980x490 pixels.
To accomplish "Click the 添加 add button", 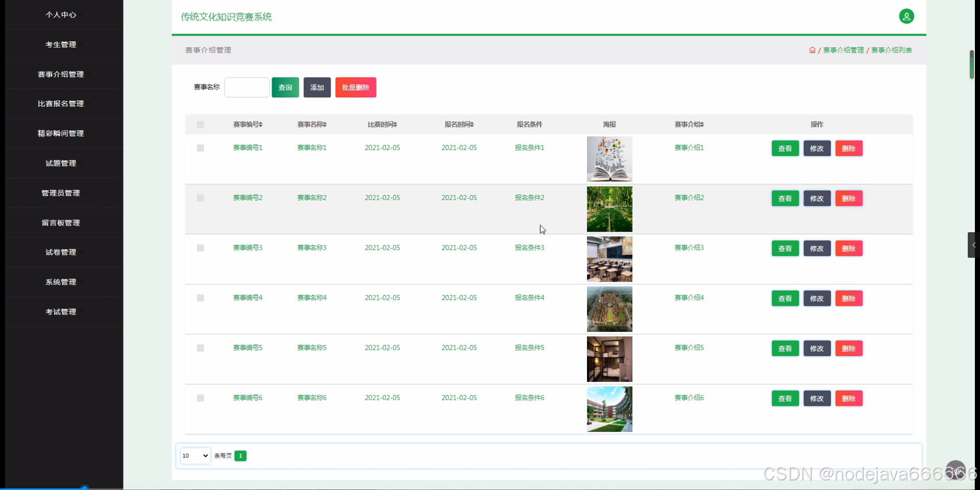I will click(x=317, y=87).
